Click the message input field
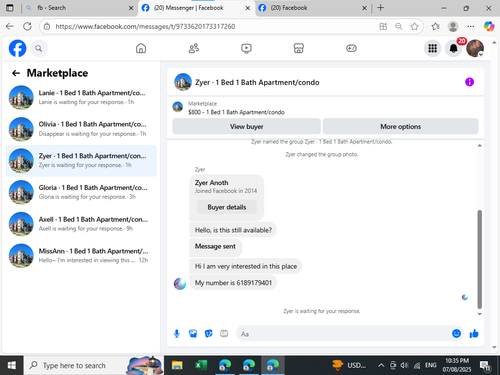The image size is (500, 375). [x=343, y=334]
